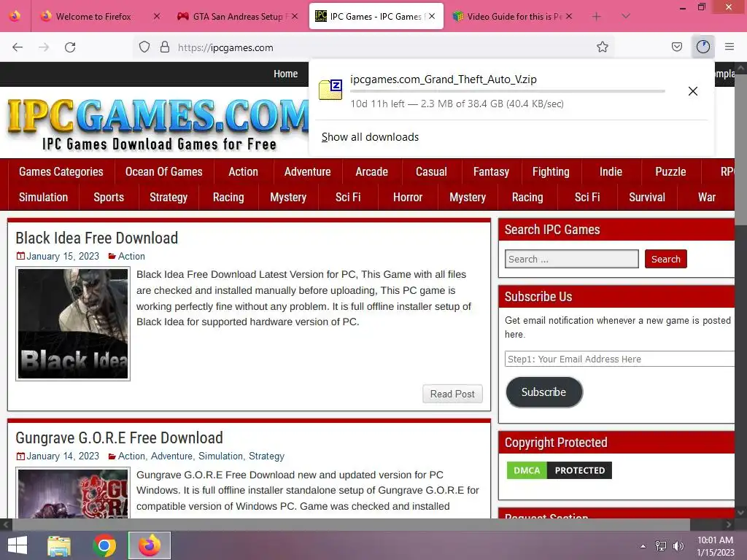Click the Firefox View icon
This screenshot has height=560, width=747.
pos(15,16)
